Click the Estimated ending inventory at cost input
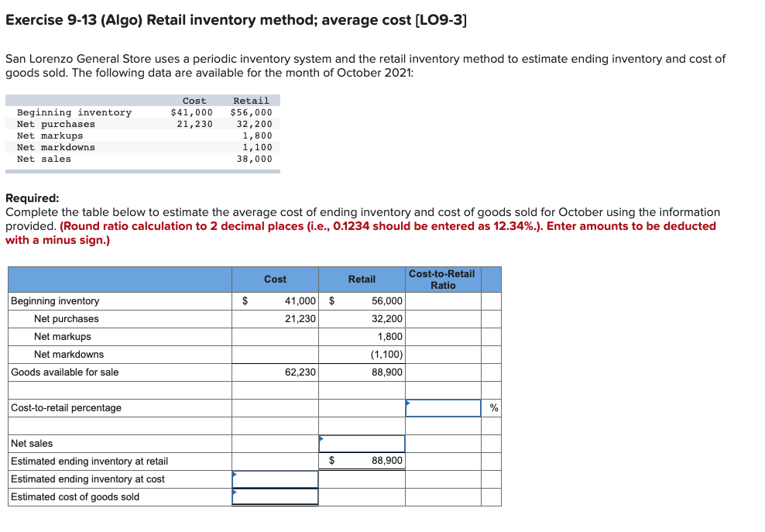 (x=275, y=479)
